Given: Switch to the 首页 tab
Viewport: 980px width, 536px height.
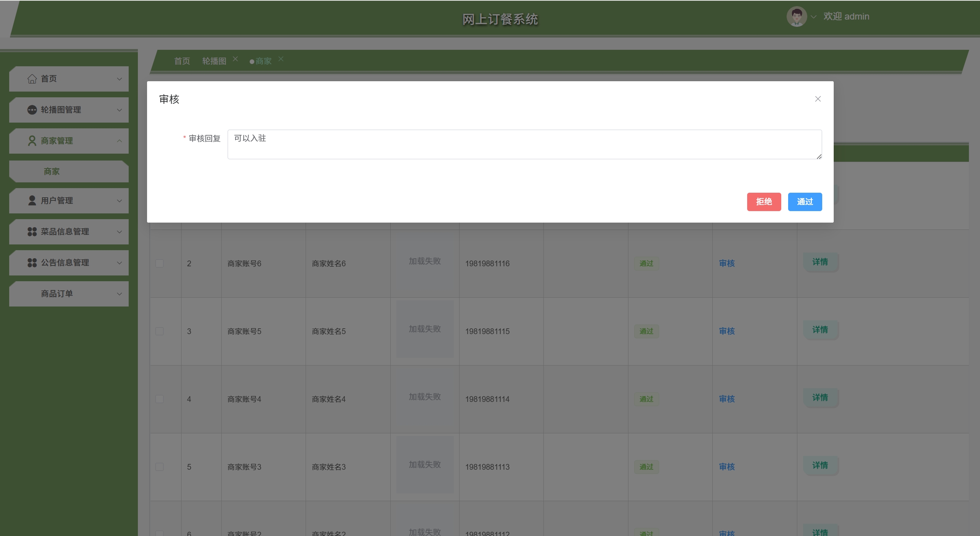Looking at the screenshot, I should 182,61.
